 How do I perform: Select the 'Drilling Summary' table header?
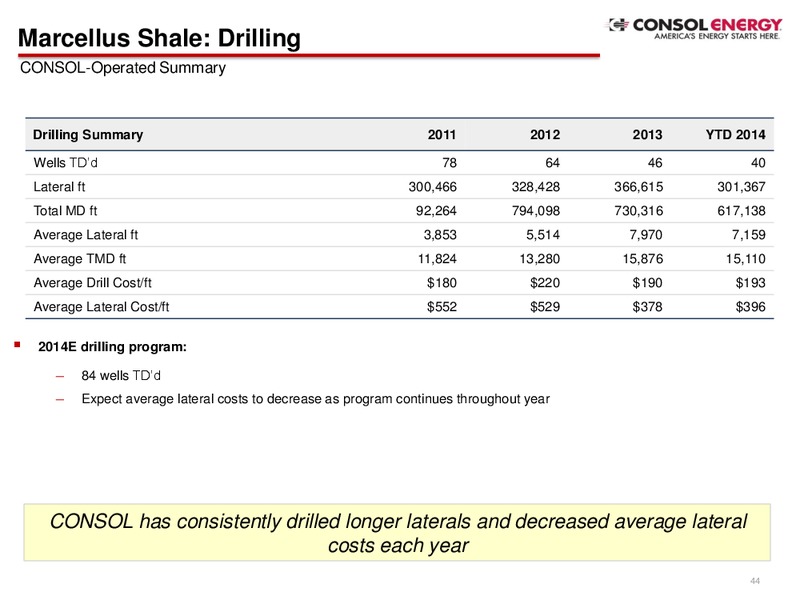[88, 135]
